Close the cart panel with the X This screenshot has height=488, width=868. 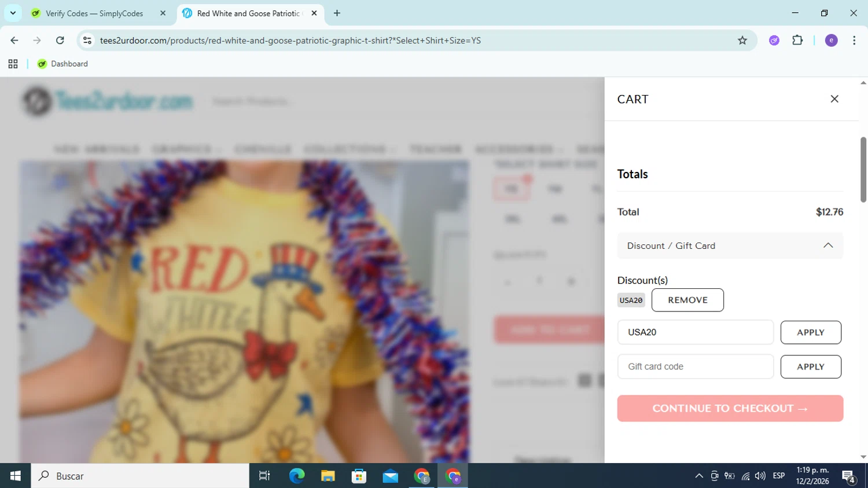point(834,99)
